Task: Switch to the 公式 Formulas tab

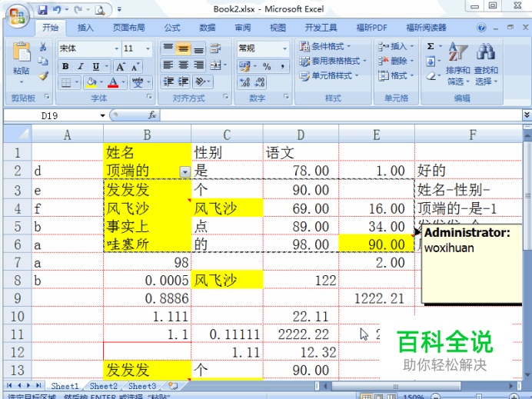Action: (x=172, y=28)
